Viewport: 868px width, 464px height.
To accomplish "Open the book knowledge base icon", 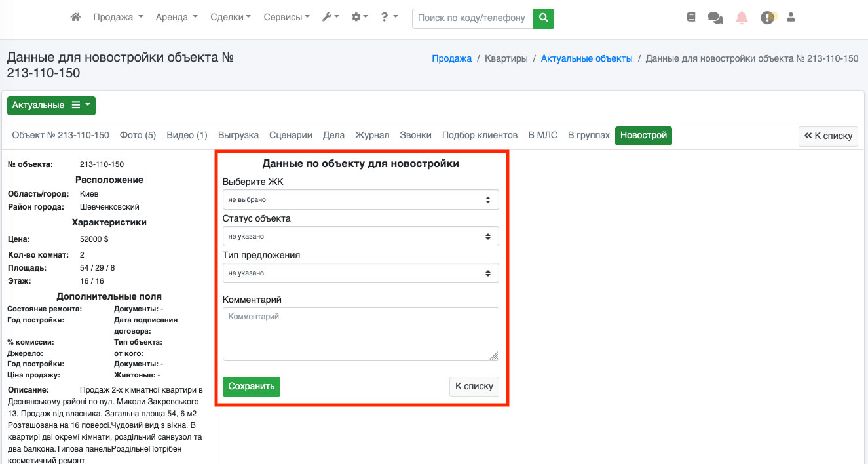I will [x=691, y=18].
